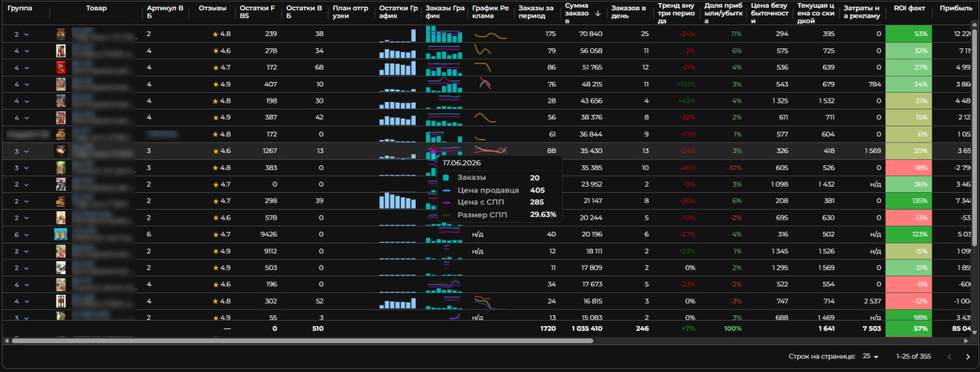Image resolution: width=980 pixels, height=372 pixels.
Task: Go to the next page of rows
Action: 968,357
